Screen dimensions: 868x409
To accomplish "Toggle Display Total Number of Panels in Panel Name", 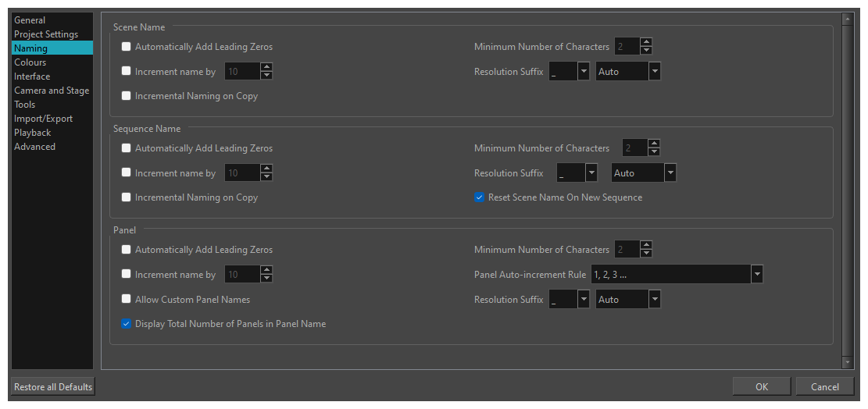I will [x=127, y=323].
